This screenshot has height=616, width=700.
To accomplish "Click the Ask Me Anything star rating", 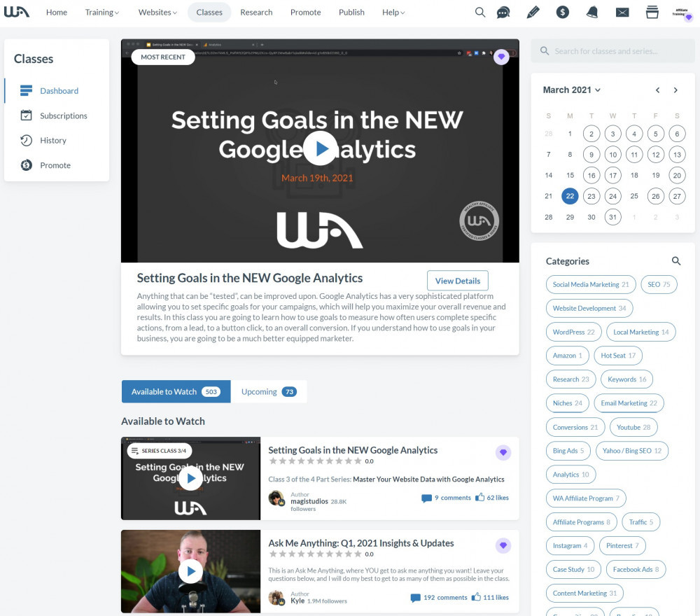I will click(x=315, y=554).
